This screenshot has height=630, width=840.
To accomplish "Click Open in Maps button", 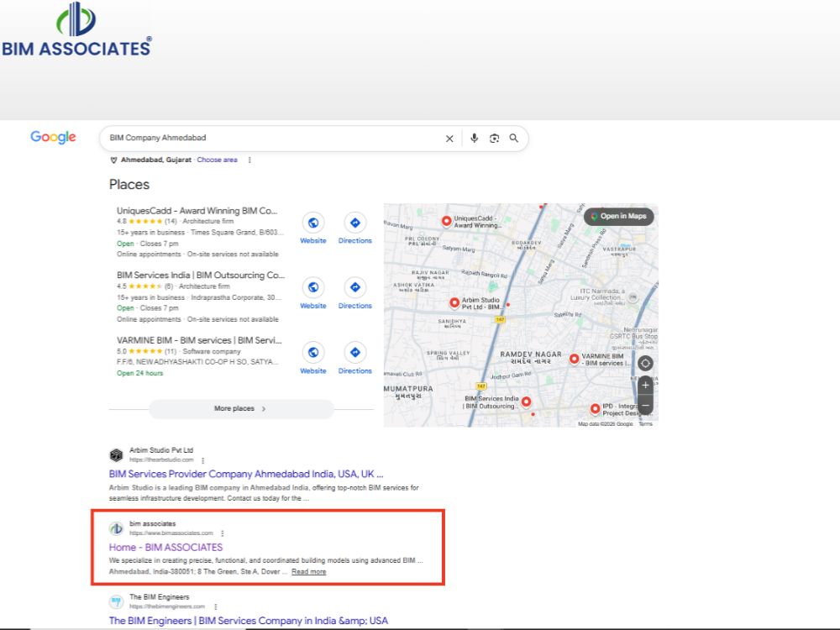I will [619, 217].
